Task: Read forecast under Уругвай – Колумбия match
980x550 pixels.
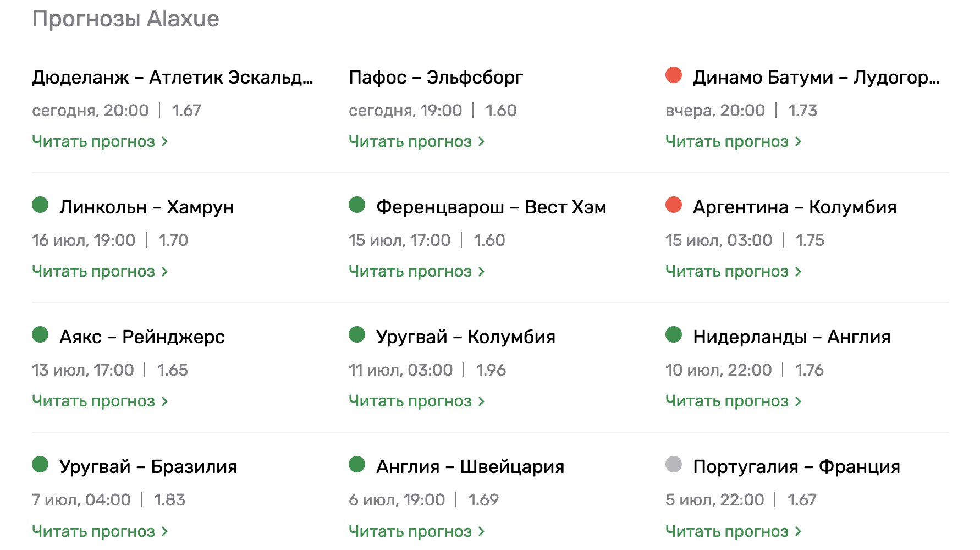Action: tap(410, 401)
